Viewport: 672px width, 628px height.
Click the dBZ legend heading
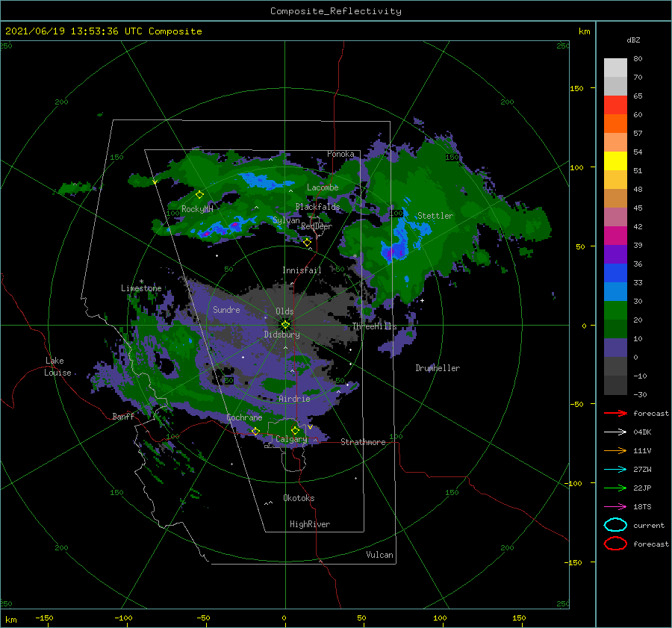pos(633,40)
